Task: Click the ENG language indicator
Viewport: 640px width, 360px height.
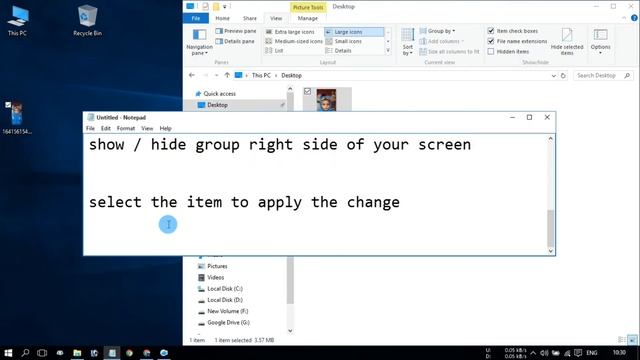Action: (x=591, y=353)
